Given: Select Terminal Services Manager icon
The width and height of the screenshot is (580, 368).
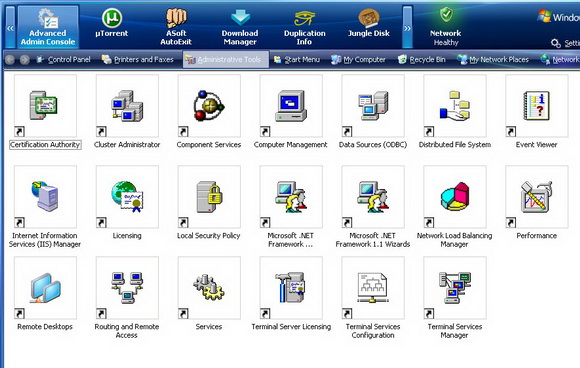Looking at the screenshot, I should (455, 288).
